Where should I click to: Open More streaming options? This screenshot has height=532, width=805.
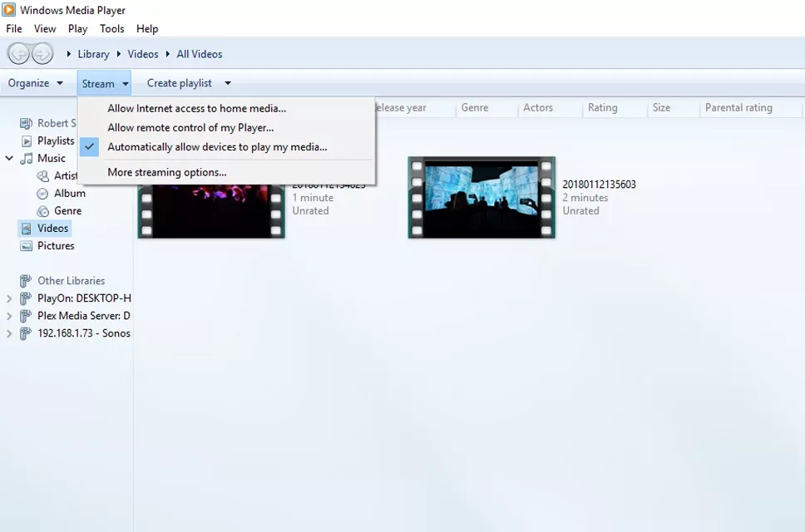[x=166, y=173]
